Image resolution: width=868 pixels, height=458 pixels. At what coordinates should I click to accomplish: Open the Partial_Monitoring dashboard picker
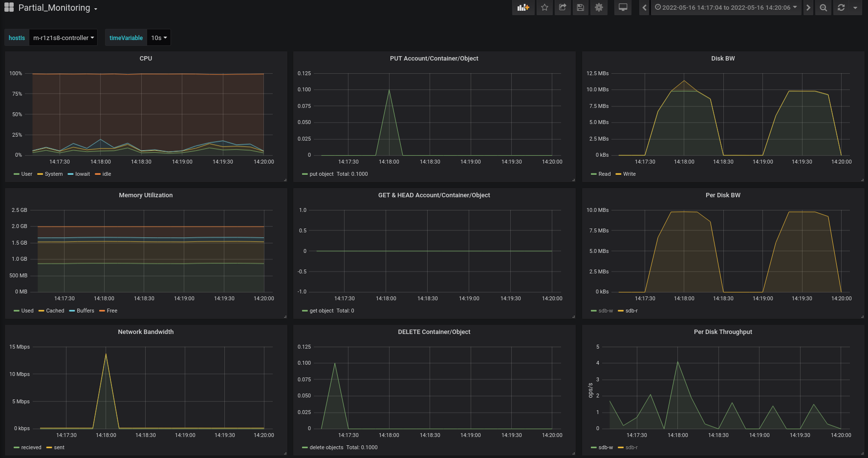[x=54, y=8]
